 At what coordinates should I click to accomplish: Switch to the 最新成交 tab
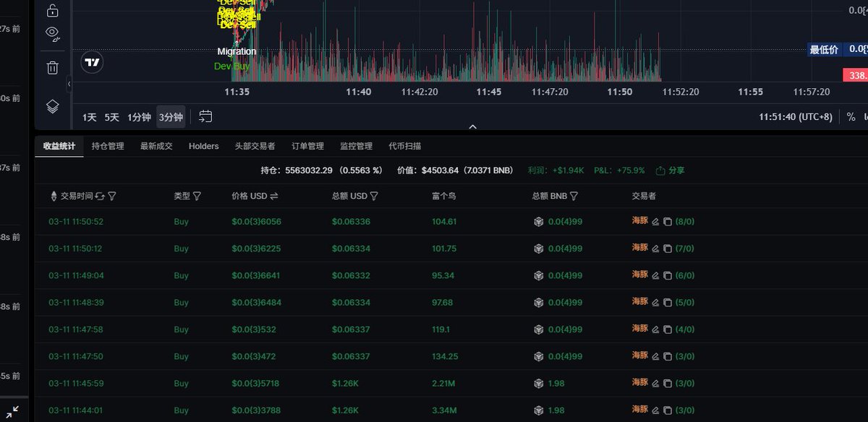point(156,146)
